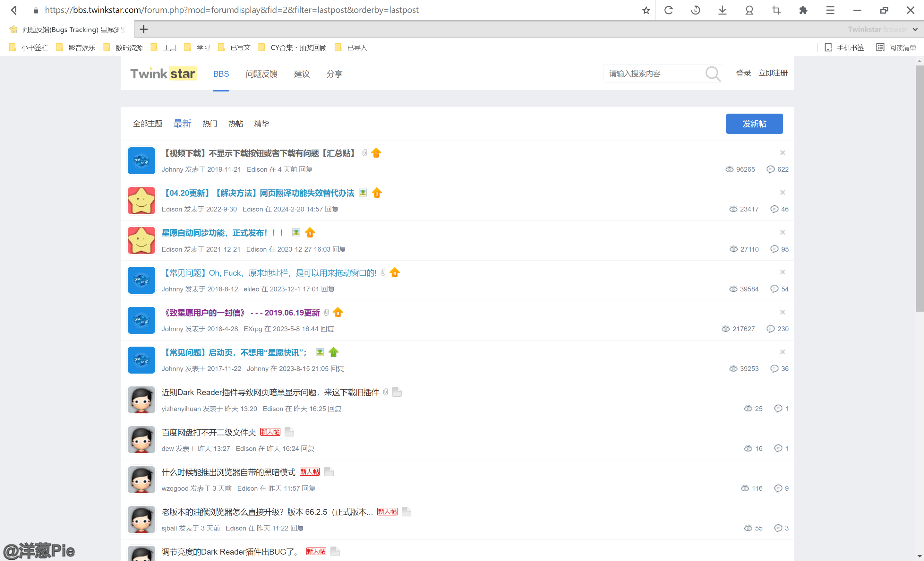Hide the 星愿自动同步功能 pinned thread

tap(783, 232)
